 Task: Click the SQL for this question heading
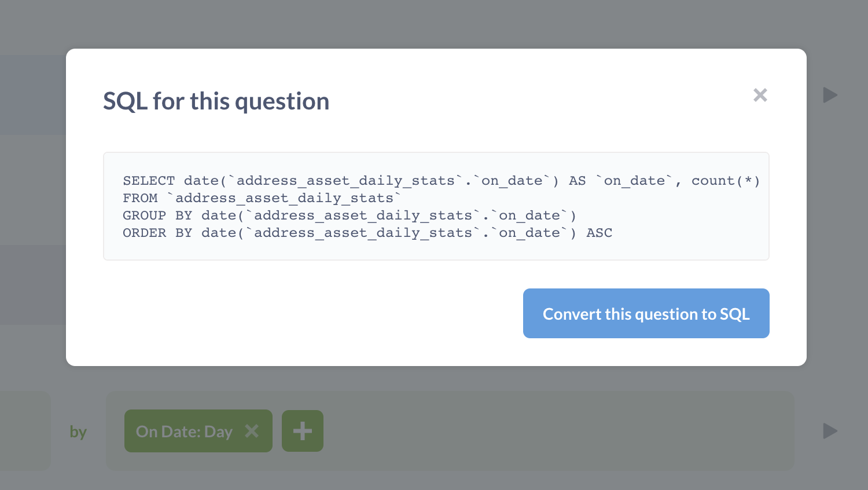tap(216, 101)
